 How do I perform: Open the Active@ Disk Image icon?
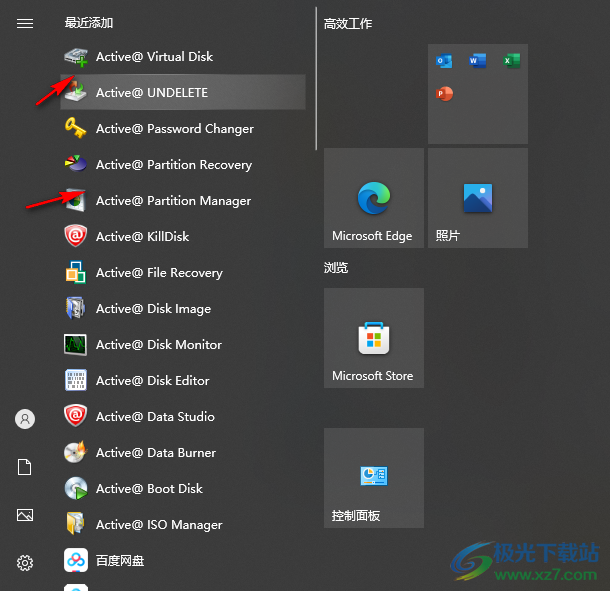pyautogui.click(x=75, y=308)
